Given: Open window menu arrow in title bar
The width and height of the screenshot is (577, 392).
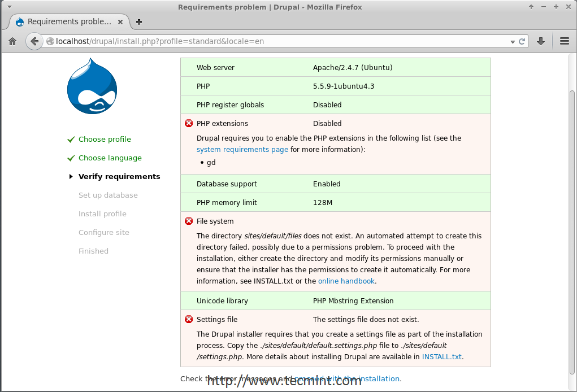Looking at the screenshot, I should click(x=9, y=7).
